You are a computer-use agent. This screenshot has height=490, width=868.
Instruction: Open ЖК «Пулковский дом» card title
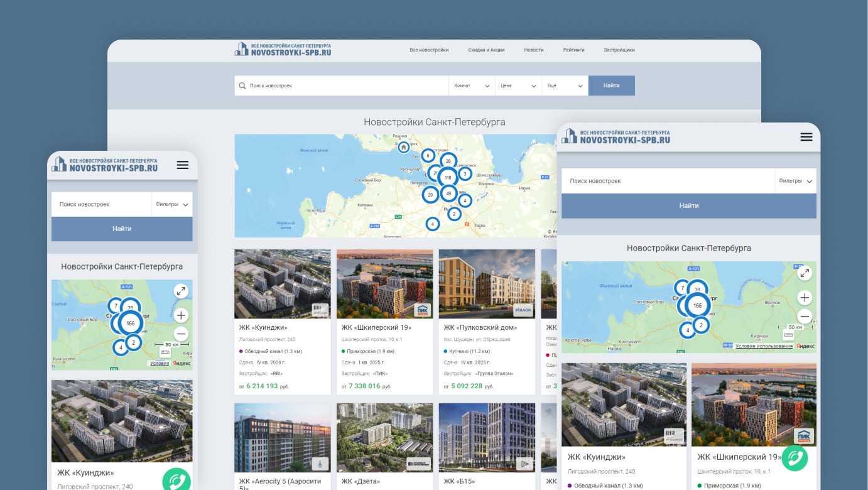tap(480, 327)
